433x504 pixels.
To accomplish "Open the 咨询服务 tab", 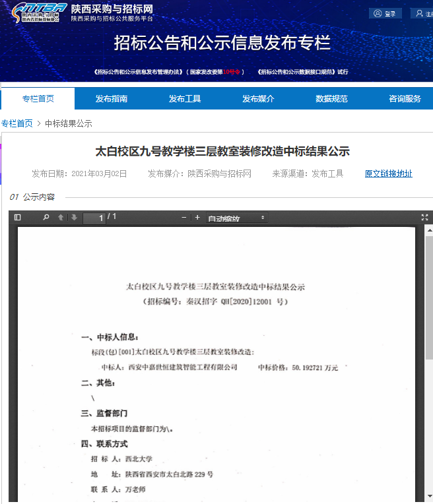I will click(x=405, y=99).
